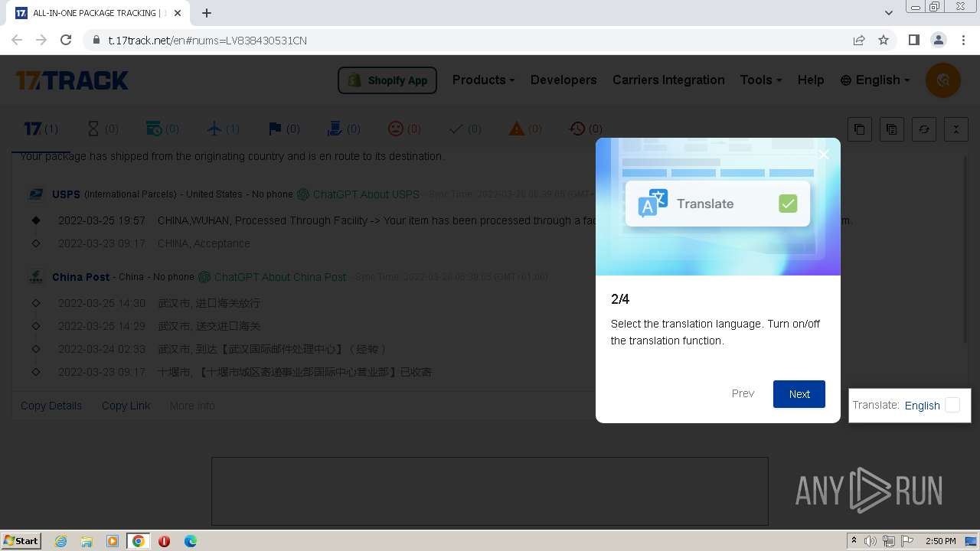Click the address bar URL

207,41
